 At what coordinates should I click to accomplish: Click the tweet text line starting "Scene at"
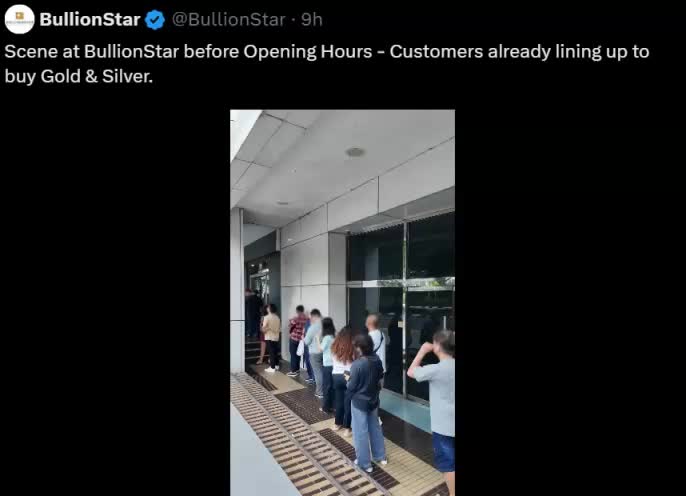coord(327,52)
